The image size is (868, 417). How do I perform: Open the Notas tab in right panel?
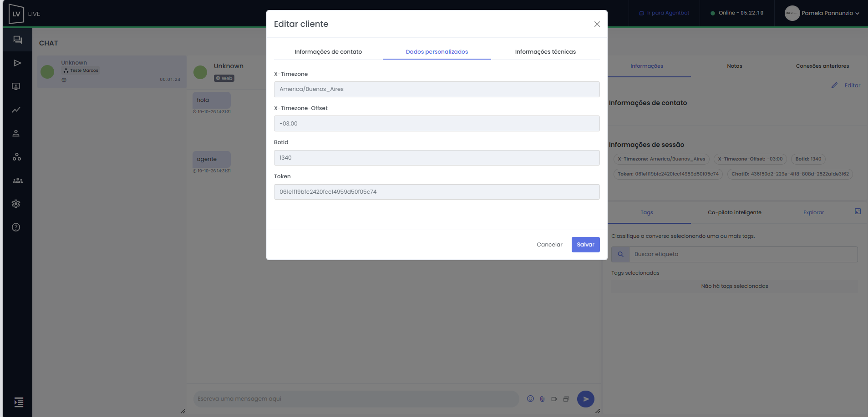pyautogui.click(x=734, y=66)
